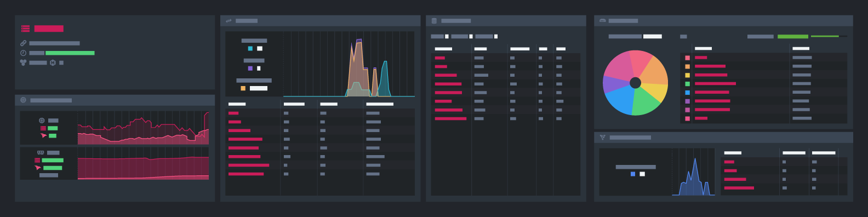Click the chain link icon in first panel
Image resolution: width=868 pixels, height=217 pixels.
tap(23, 43)
